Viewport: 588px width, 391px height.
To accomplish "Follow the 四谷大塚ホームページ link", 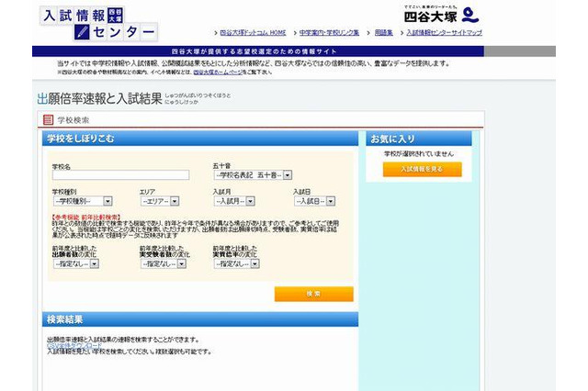I will click(218, 73).
